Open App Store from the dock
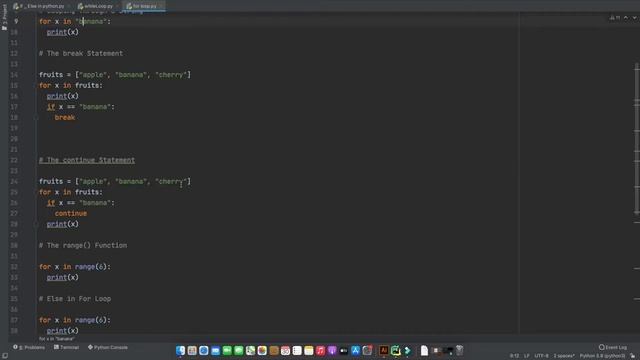Screen dimensions: 640x360 tap(356, 350)
